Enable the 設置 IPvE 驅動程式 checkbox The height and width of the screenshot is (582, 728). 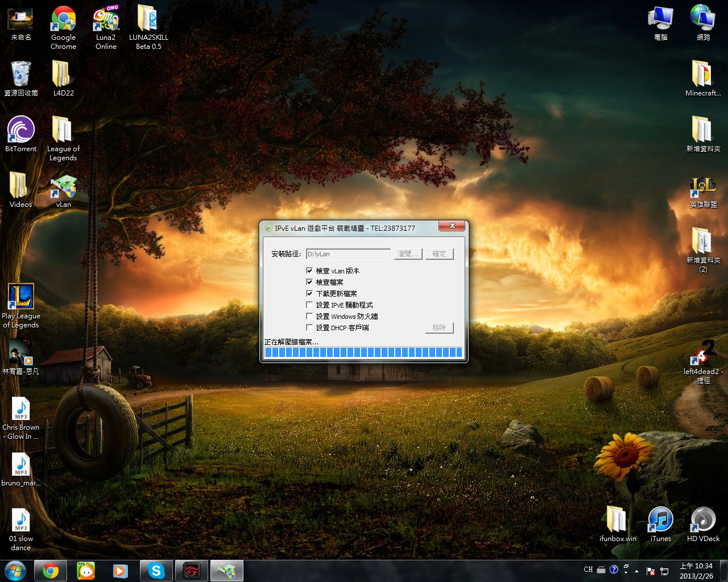pyautogui.click(x=309, y=305)
